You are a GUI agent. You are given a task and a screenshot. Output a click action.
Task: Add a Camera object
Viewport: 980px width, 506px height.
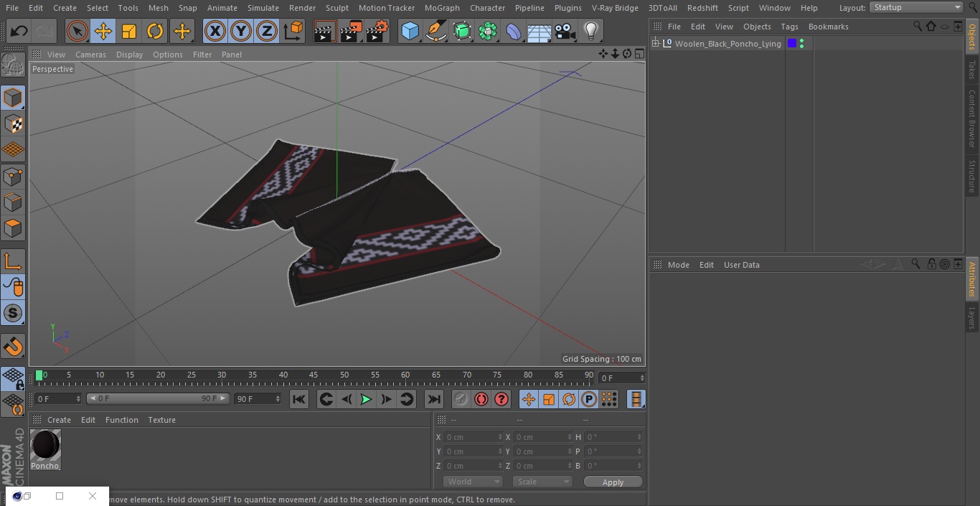565,31
